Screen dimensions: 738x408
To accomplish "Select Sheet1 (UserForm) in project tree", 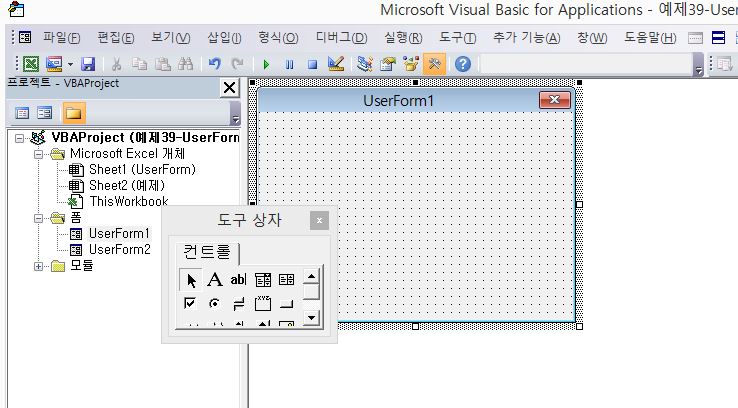I will [142, 169].
